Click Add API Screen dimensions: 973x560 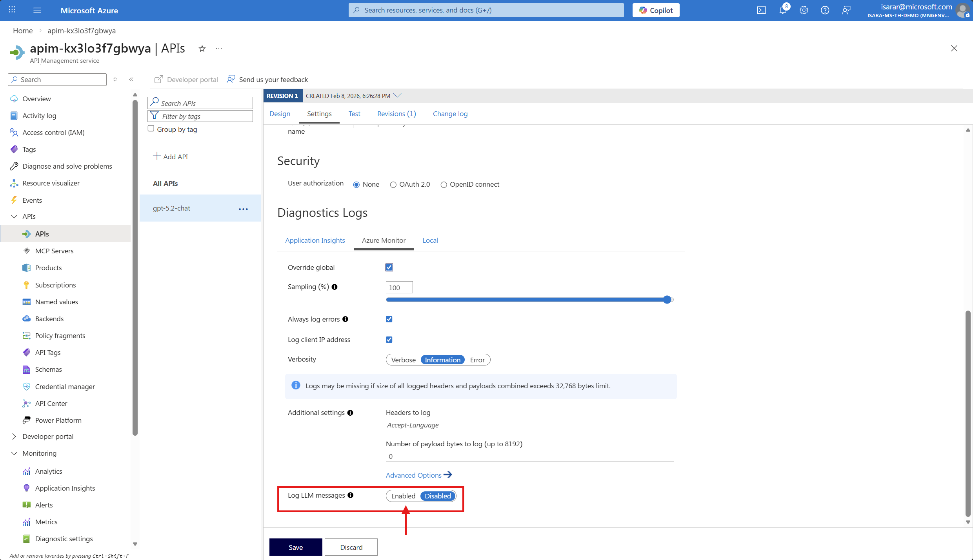(x=170, y=156)
